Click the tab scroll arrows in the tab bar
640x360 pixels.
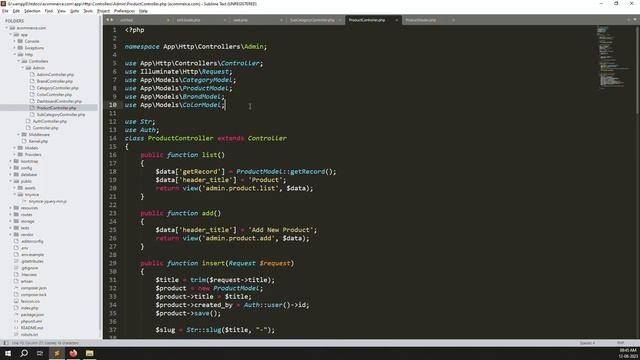(110, 20)
